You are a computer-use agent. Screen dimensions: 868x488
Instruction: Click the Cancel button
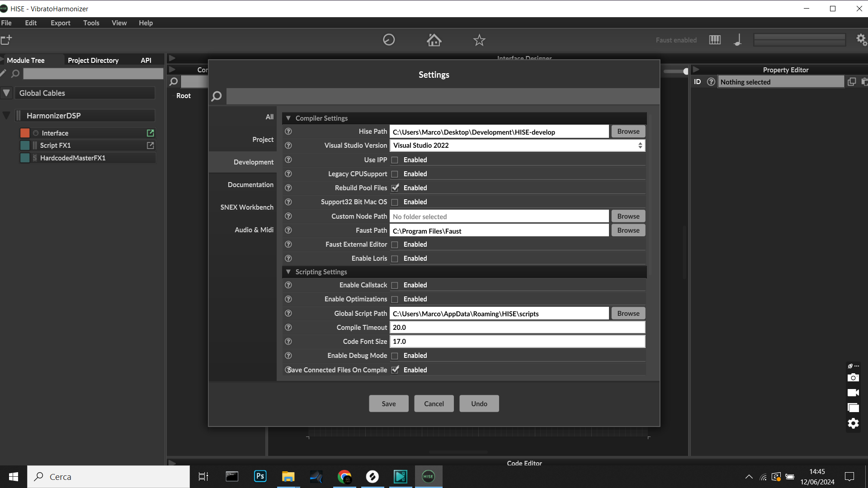coord(434,404)
